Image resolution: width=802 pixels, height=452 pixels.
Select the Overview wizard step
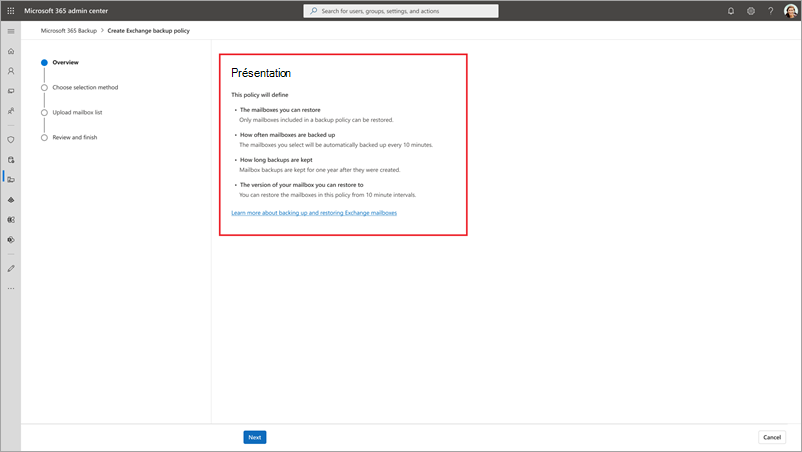[65, 62]
